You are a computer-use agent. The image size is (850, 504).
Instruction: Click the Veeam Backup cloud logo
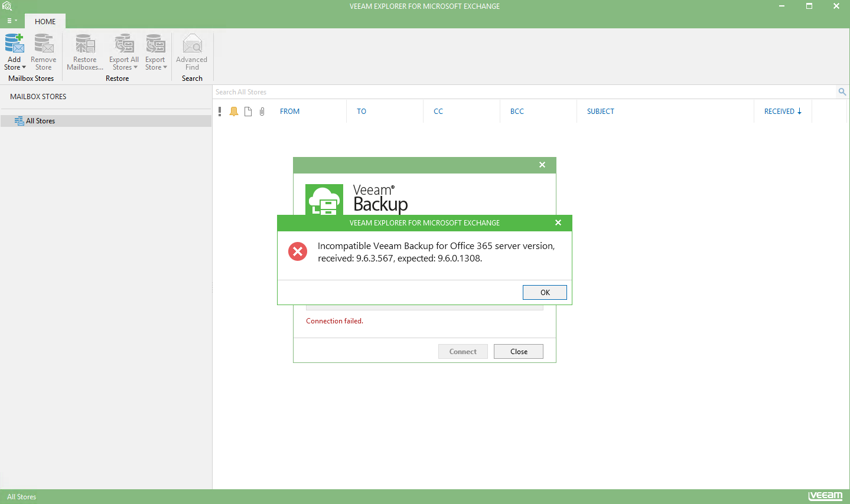click(x=324, y=199)
